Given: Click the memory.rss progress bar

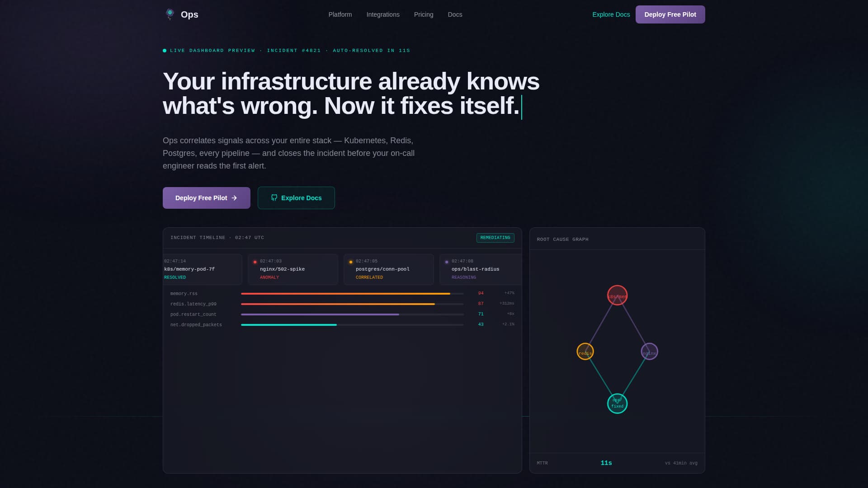Looking at the screenshot, I should (352, 294).
